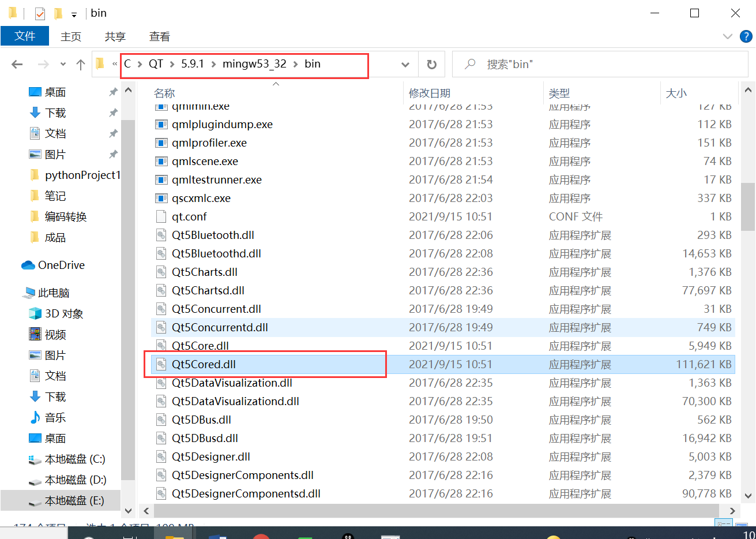The width and height of the screenshot is (756, 539).
Task: Go up one folder level with the up arrow
Action: [x=80, y=64]
